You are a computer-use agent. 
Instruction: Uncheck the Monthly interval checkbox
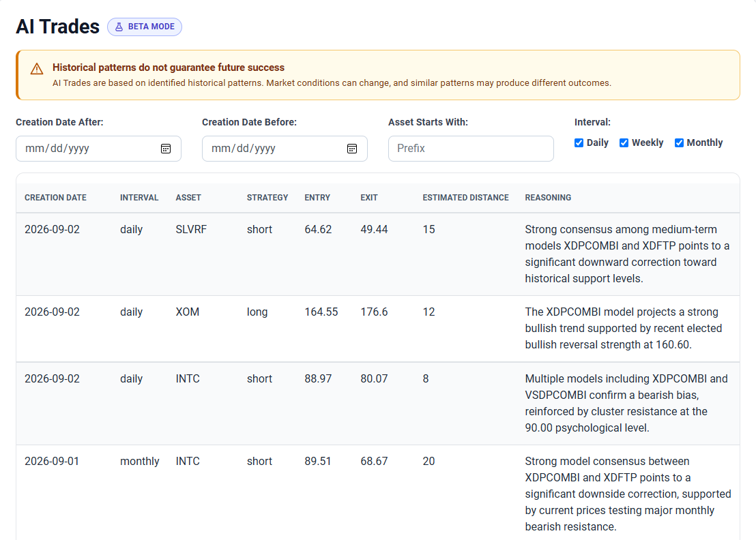[x=679, y=143]
